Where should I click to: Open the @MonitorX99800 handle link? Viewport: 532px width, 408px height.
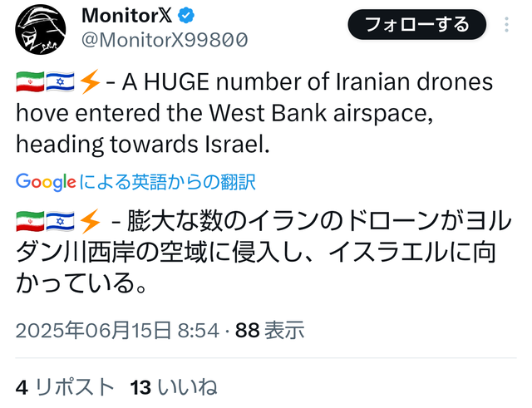(165, 40)
